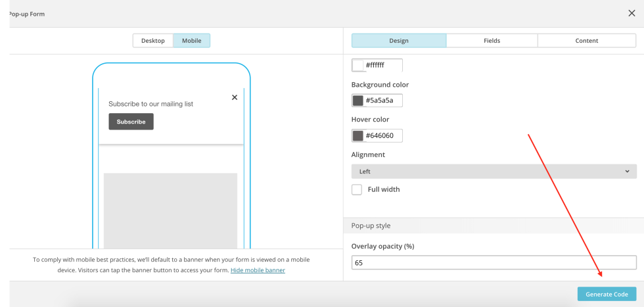Dismiss the mobile banner preview X icon
Image resolution: width=644 pixels, height=307 pixels.
coord(235,97)
